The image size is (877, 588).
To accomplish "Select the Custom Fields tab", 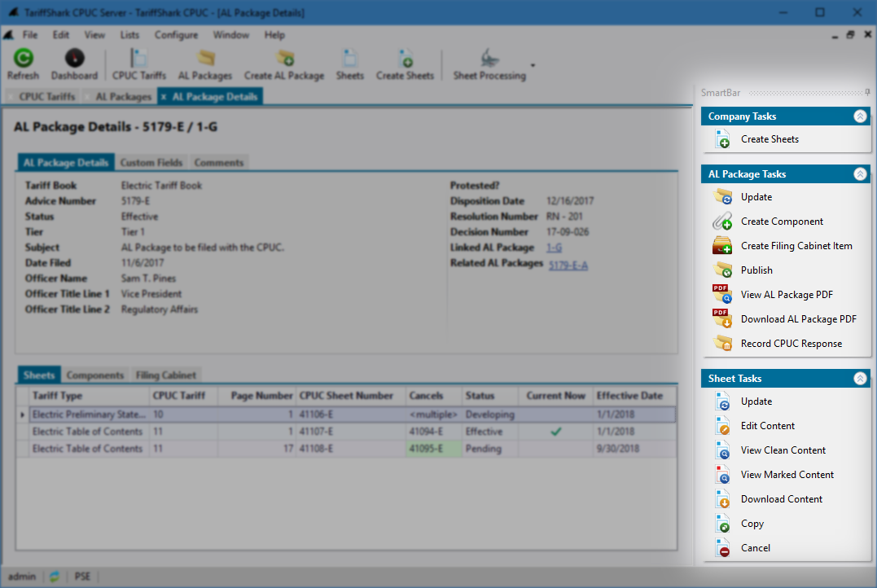I will coord(151,163).
